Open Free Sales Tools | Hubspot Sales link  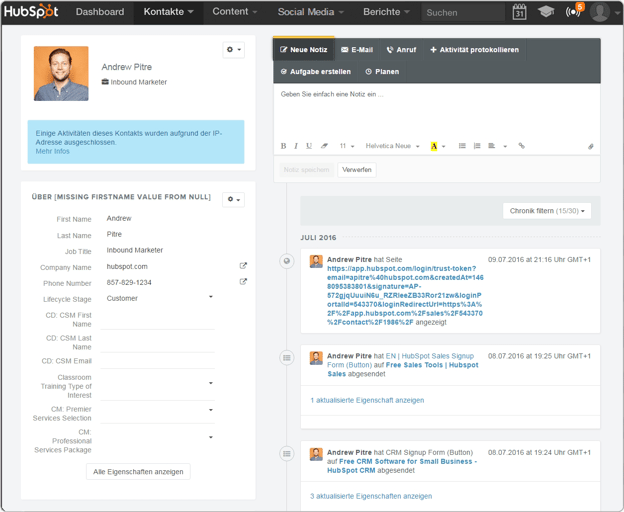pyautogui.click(x=403, y=369)
